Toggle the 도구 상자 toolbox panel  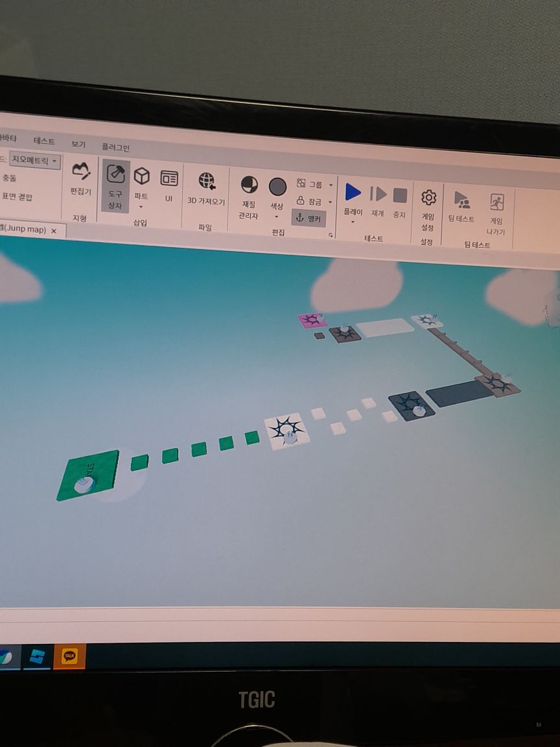(x=115, y=185)
